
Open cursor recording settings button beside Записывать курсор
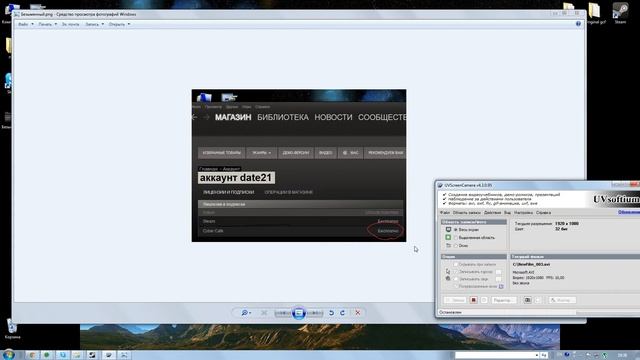pyautogui.click(x=498, y=272)
